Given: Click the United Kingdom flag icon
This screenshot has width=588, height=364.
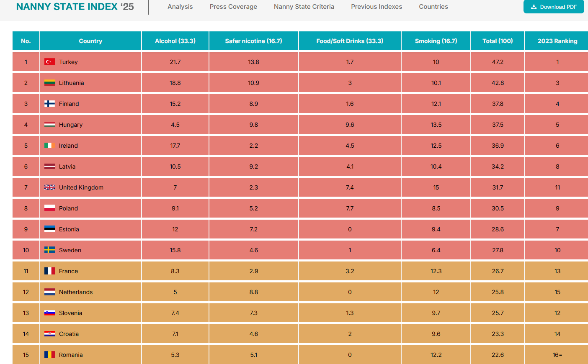Looking at the screenshot, I should (49, 187).
